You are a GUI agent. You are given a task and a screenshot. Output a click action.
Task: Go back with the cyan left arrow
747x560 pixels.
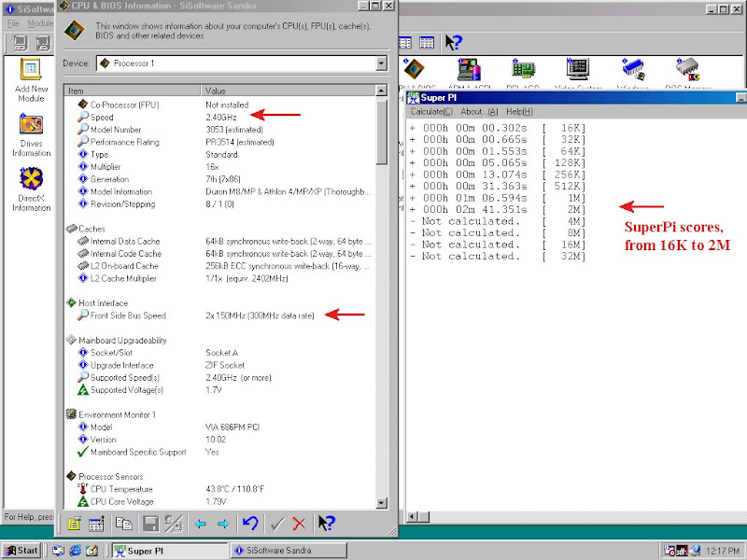point(201,524)
